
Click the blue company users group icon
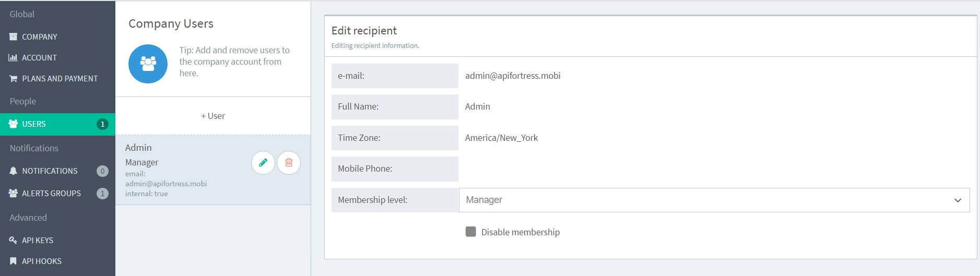click(148, 64)
